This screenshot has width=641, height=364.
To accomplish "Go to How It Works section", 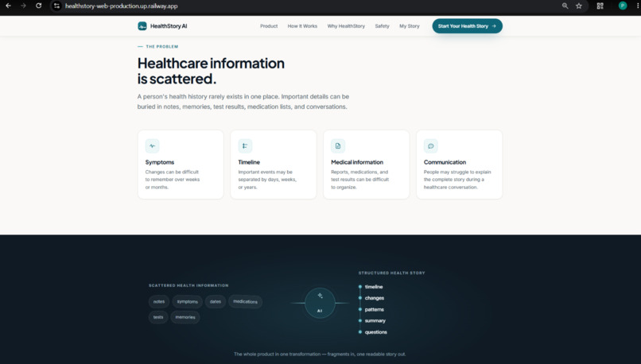I will point(302,26).
